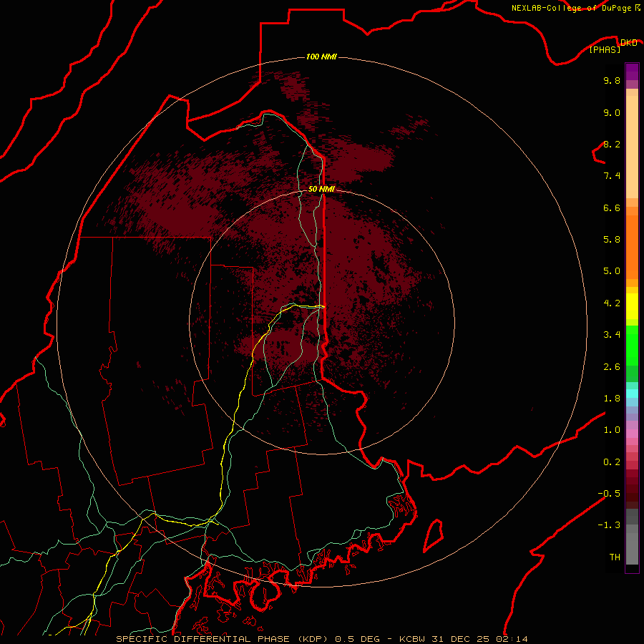Click the 50 NMI range ring label
Image resolution: width=644 pixels, height=644 pixels.
point(321,189)
